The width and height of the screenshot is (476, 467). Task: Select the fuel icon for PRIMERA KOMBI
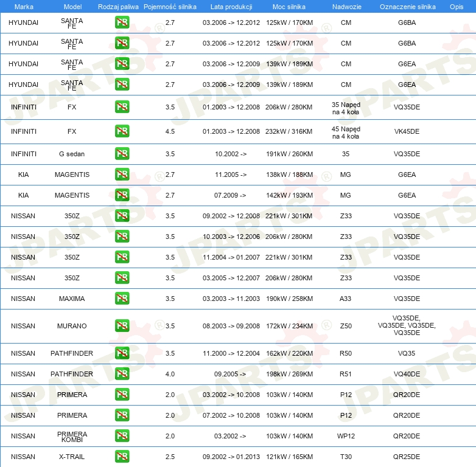(122, 436)
